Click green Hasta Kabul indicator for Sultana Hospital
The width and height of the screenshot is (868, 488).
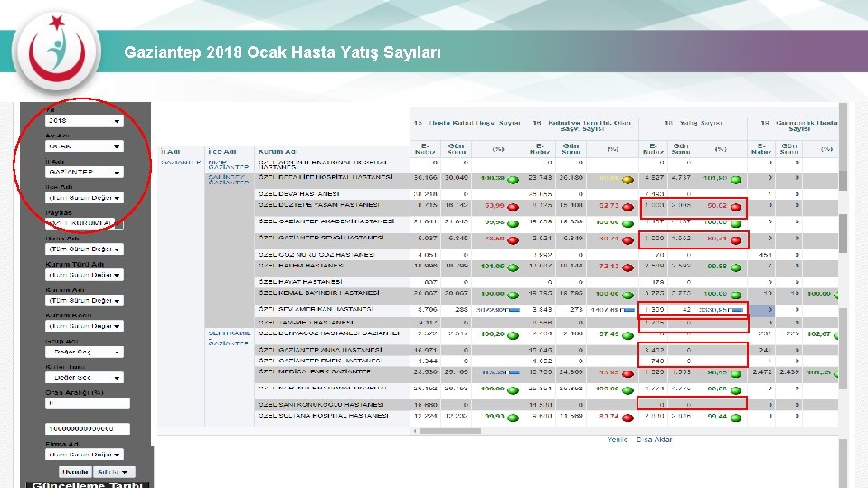514,418
